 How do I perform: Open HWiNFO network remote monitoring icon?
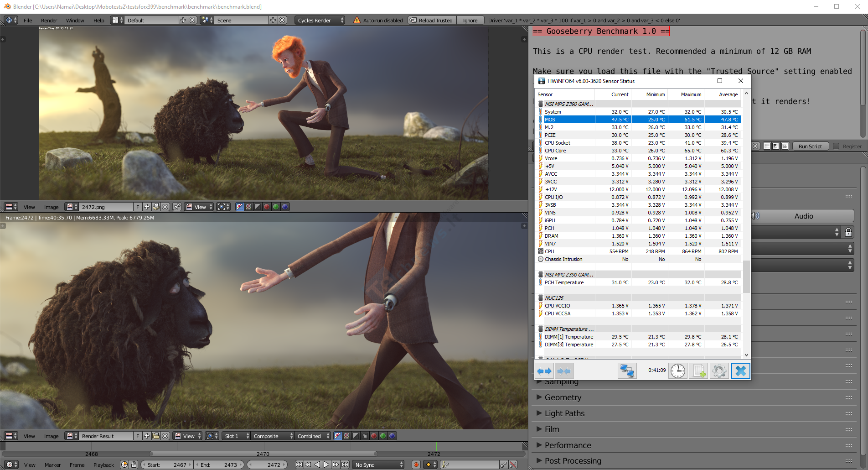[627, 371]
